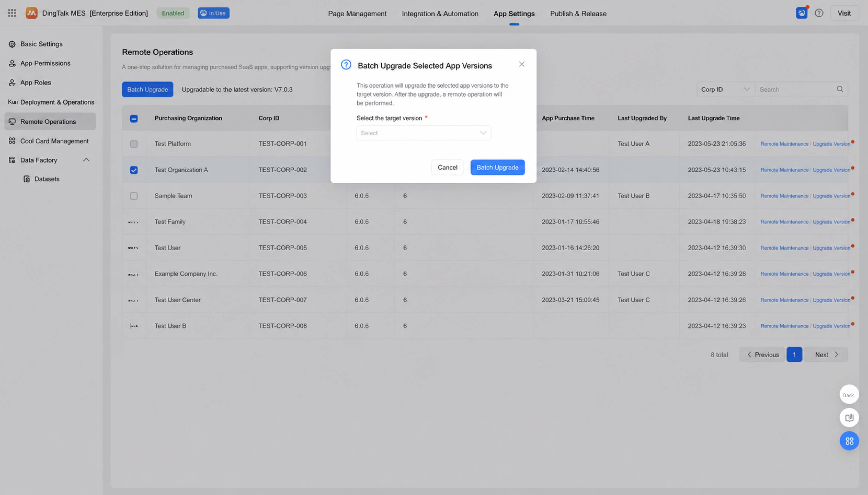This screenshot has height=495, width=868.
Task: Click the round Back floating button
Action: 849,394
